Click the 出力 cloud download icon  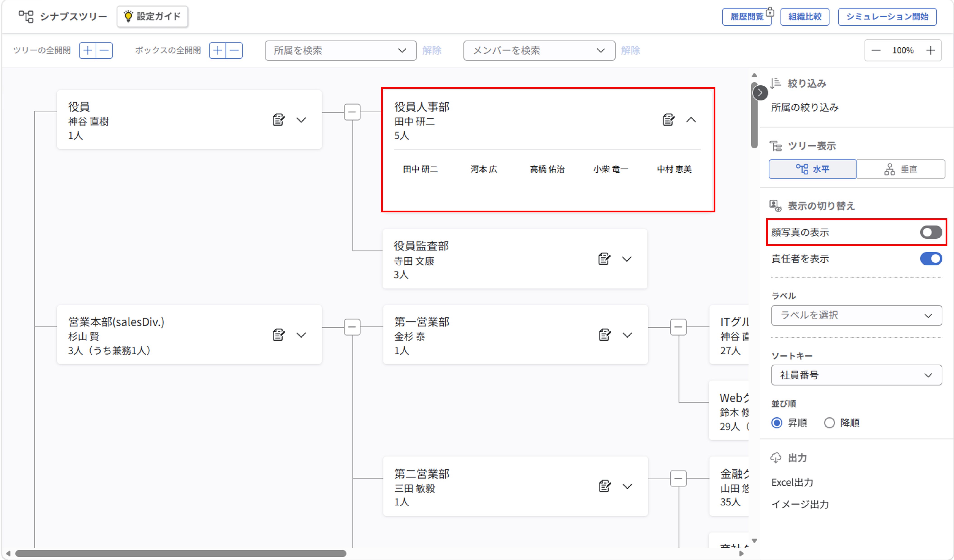coord(776,458)
